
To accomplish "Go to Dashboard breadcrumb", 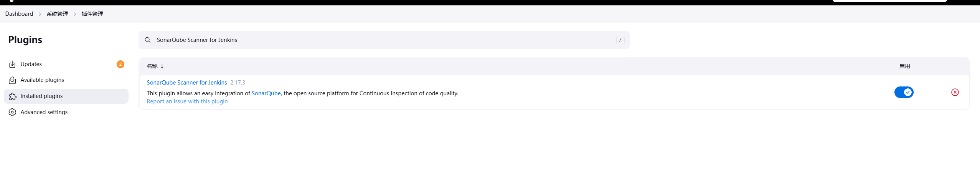I will pos(19,14).
